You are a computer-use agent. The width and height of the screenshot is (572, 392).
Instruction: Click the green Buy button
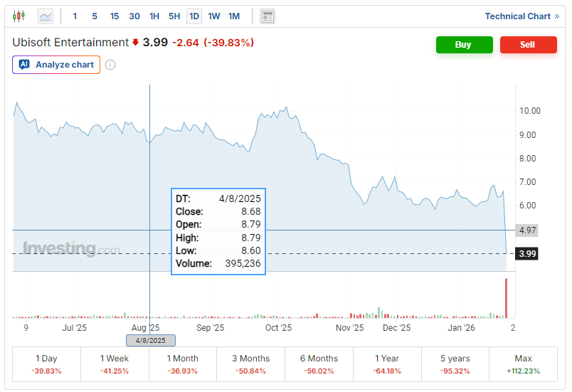(465, 45)
